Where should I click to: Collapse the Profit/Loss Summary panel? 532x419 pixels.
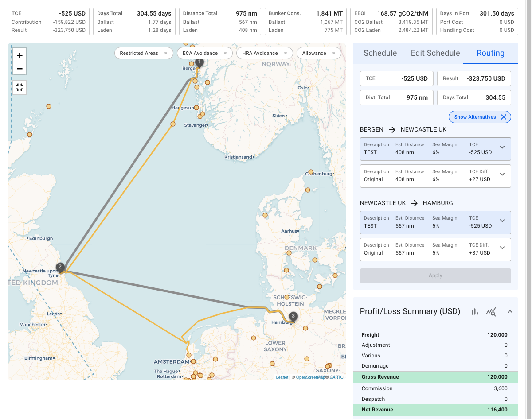[510, 312]
